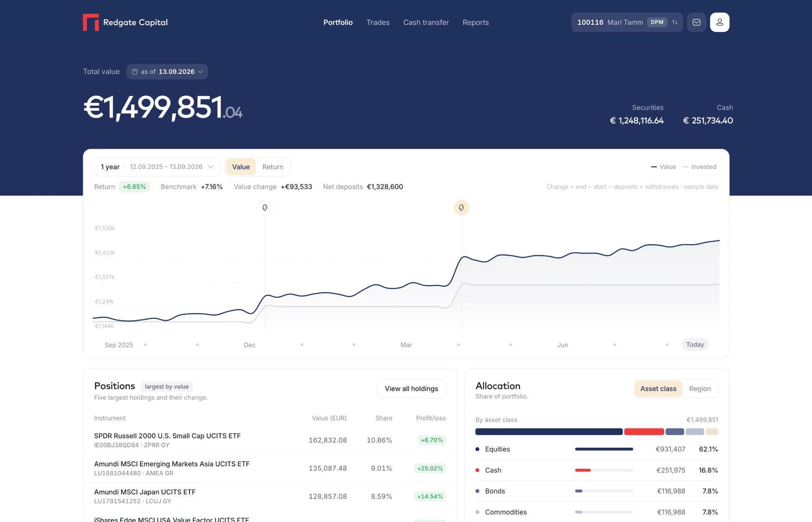Click the +25.02% profit badge
The height and width of the screenshot is (522, 812).
430,468
